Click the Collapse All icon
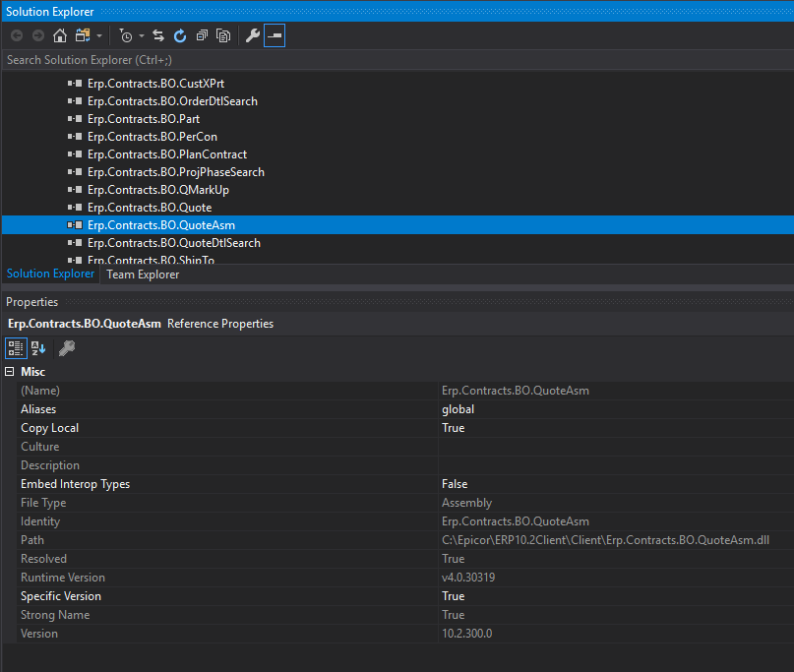 pos(202,36)
